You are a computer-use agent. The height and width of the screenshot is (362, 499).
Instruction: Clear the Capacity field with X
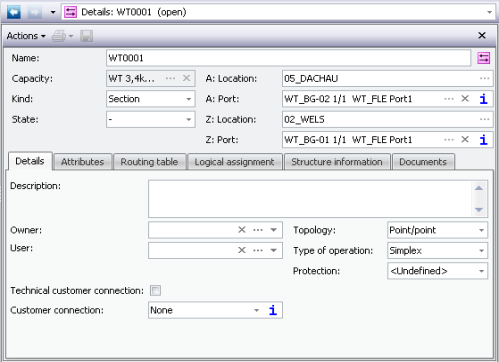point(186,78)
